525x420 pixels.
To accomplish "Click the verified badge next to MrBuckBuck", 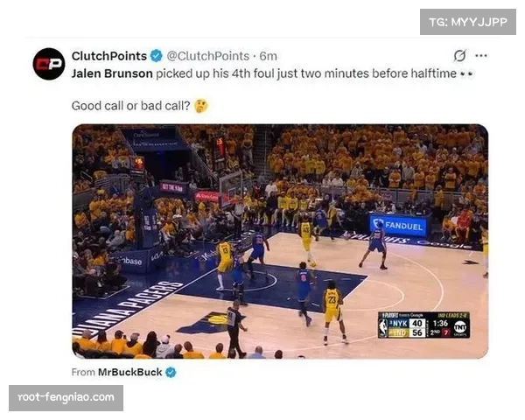I will point(171,372).
